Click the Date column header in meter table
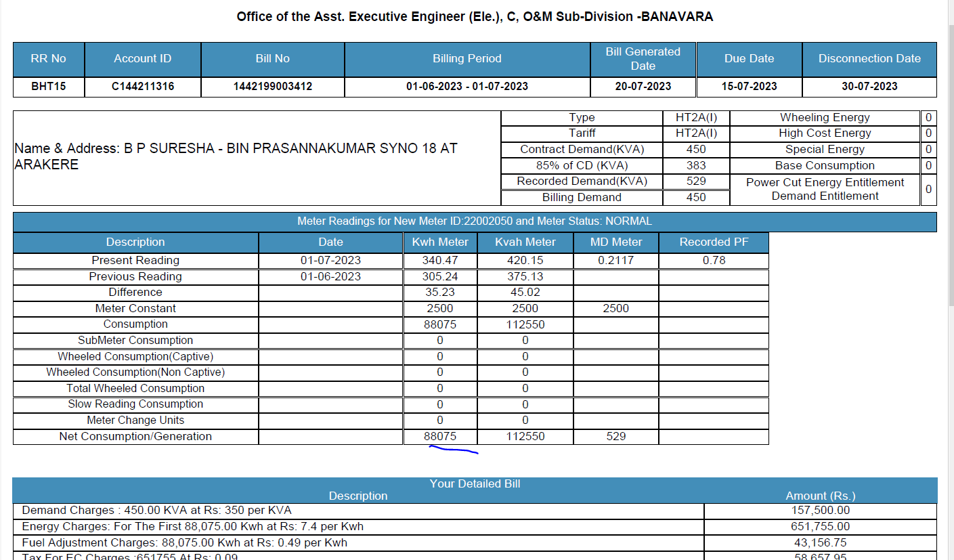This screenshot has width=954, height=560. click(330, 242)
